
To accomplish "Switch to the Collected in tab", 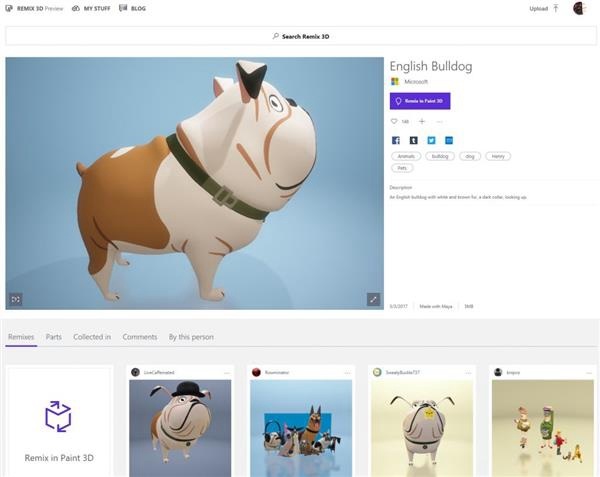I will 92,337.
